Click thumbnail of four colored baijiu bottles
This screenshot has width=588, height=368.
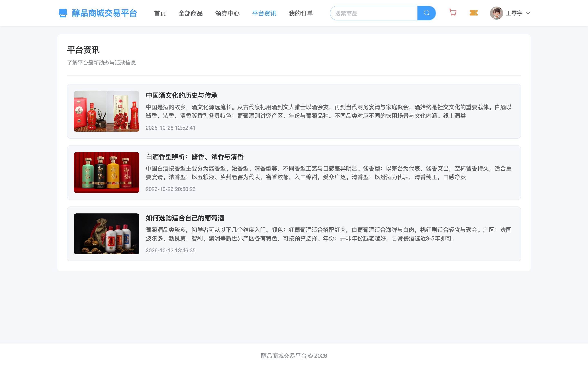106,173
